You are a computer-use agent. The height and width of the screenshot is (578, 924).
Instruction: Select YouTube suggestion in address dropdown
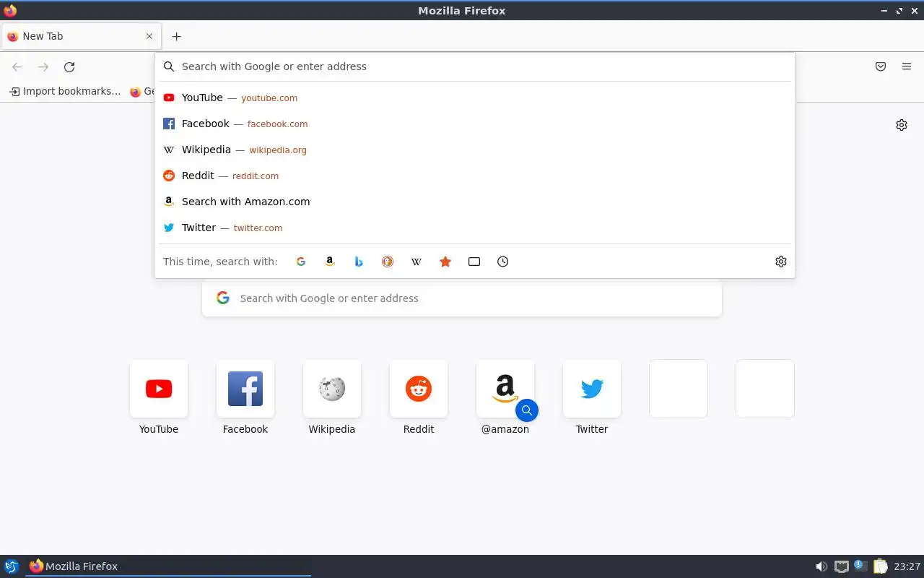[475, 98]
